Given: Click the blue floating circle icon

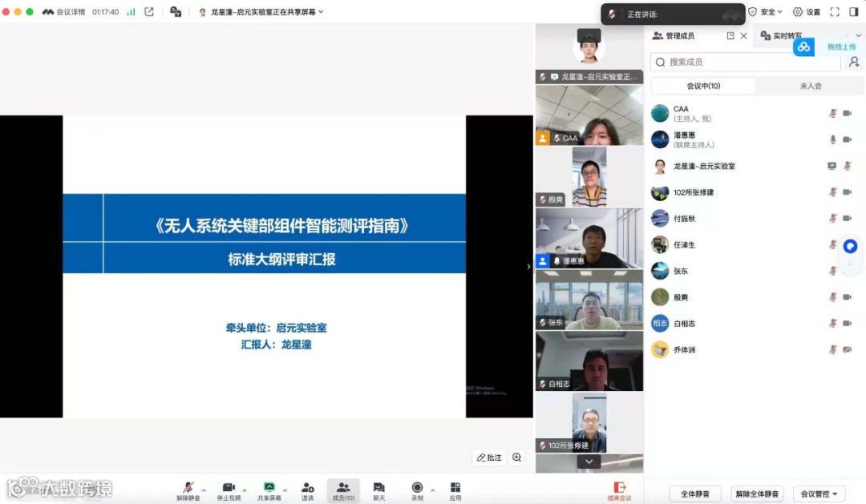Looking at the screenshot, I should click(x=850, y=246).
